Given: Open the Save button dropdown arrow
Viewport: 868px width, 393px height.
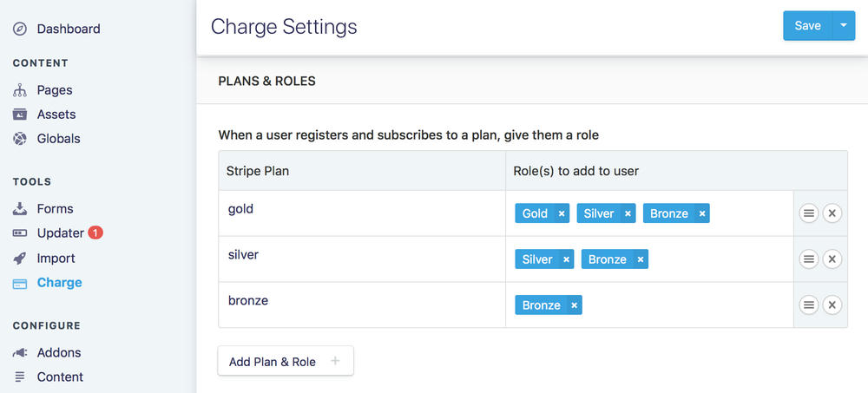Looking at the screenshot, I should tap(843, 26).
